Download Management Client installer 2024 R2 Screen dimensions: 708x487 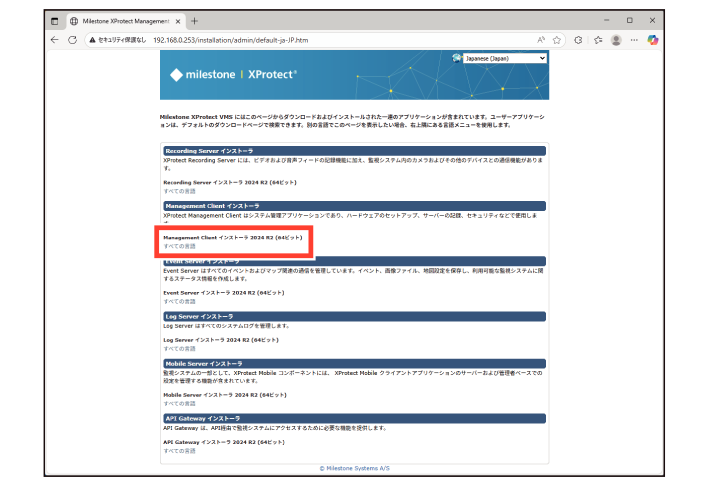(x=233, y=237)
